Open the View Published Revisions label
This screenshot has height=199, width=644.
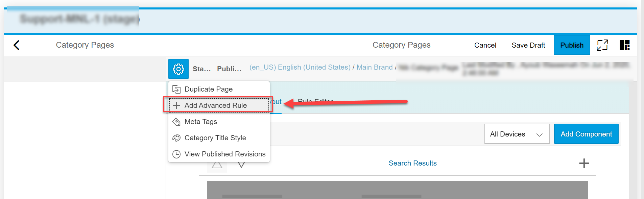tap(225, 154)
